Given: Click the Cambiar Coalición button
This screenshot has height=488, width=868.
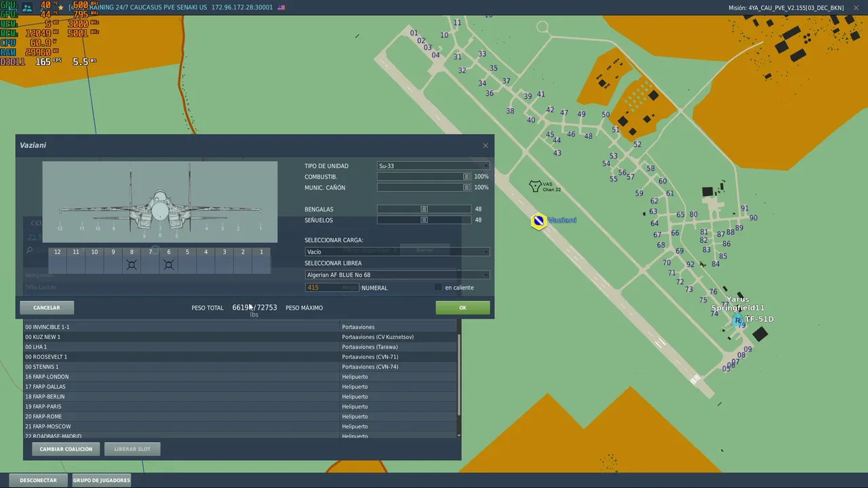Looking at the screenshot, I should coord(66,449).
